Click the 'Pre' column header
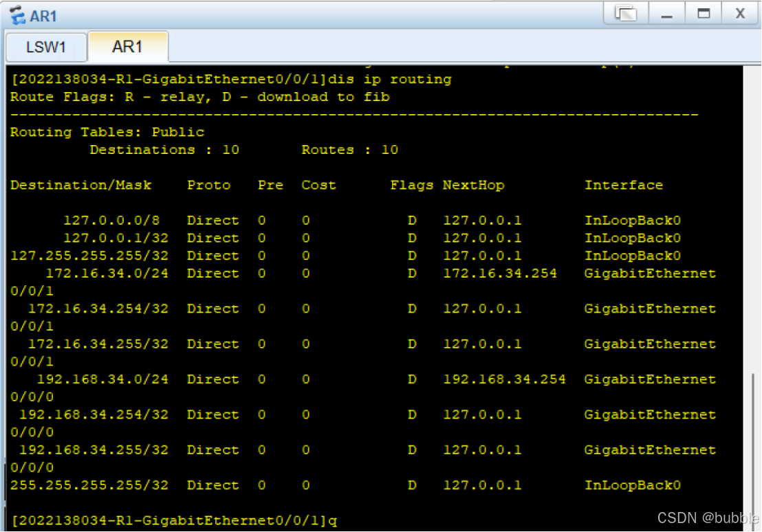This screenshot has height=532, width=762. point(271,185)
